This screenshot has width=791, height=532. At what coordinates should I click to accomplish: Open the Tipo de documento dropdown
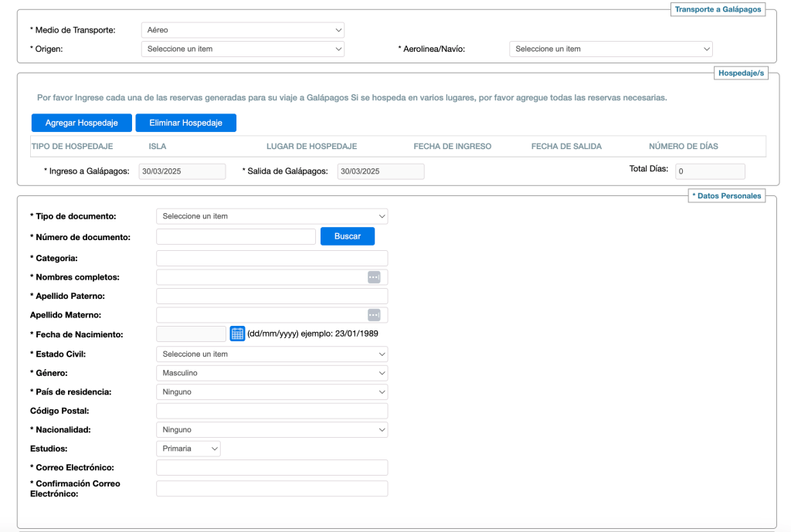(272, 216)
